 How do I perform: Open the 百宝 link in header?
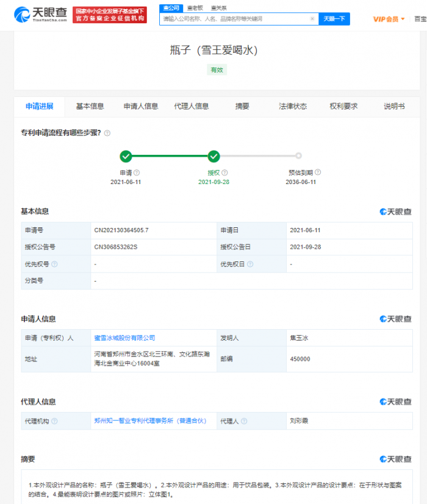[x=420, y=19]
